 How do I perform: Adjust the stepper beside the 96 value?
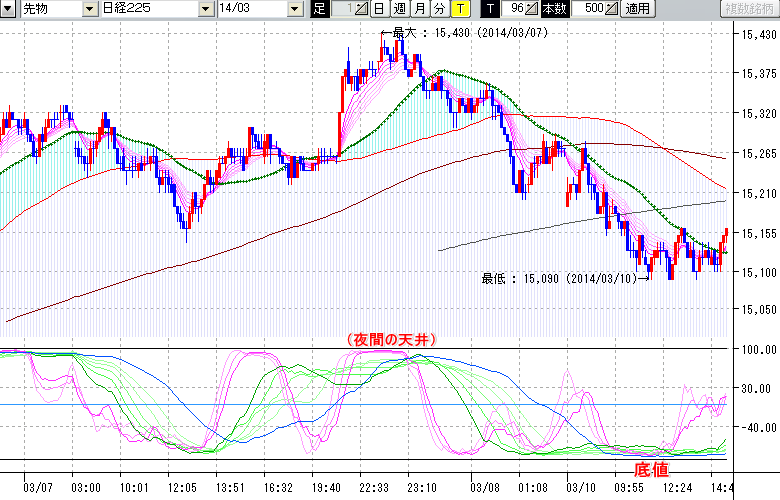click(532, 9)
